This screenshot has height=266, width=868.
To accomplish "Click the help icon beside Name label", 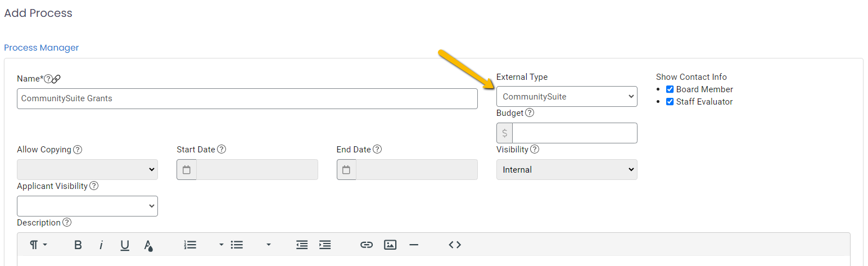I will pyautogui.click(x=48, y=79).
